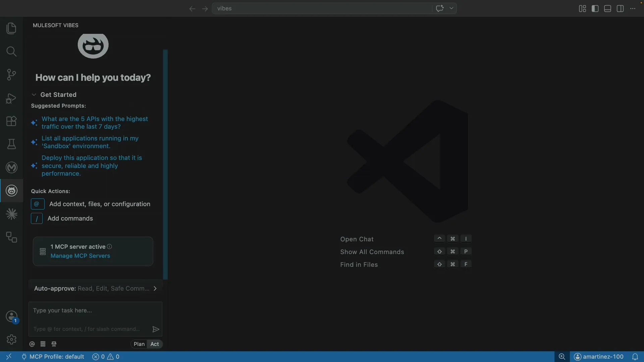Open the remote window status bar icon
The height and width of the screenshot is (362, 644).
pyautogui.click(x=9, y=357)
